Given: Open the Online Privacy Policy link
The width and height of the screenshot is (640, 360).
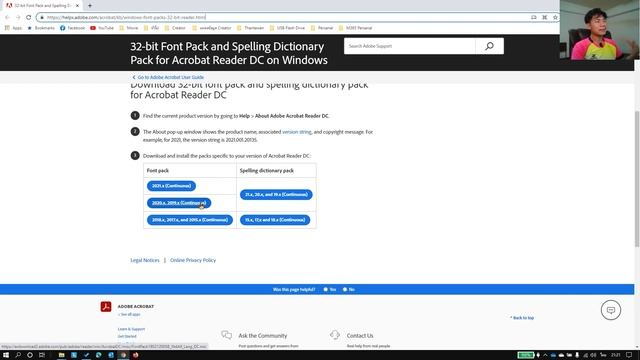Looking at the screenshot, I should coord(193,260).
